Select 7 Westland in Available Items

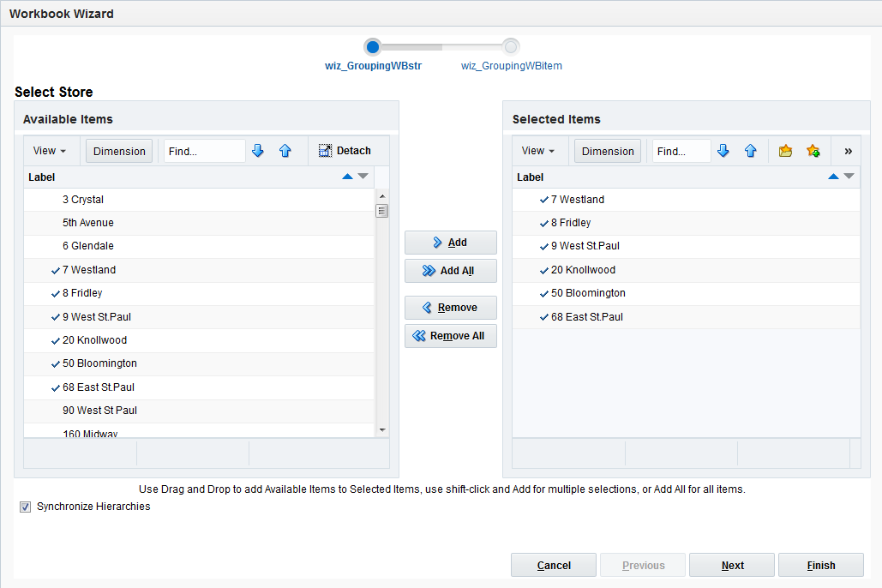[x=199, y=270]
